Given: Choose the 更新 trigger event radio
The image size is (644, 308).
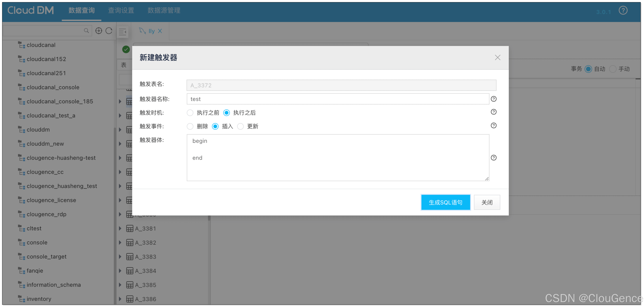Looking at the screenshot, I should (241, 126).
